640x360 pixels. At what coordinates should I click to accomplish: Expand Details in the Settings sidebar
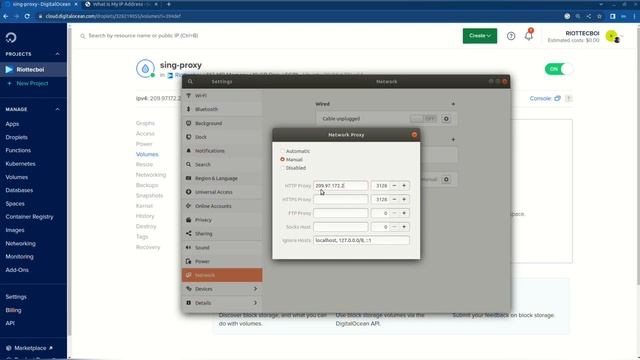[x=222, y=303]
